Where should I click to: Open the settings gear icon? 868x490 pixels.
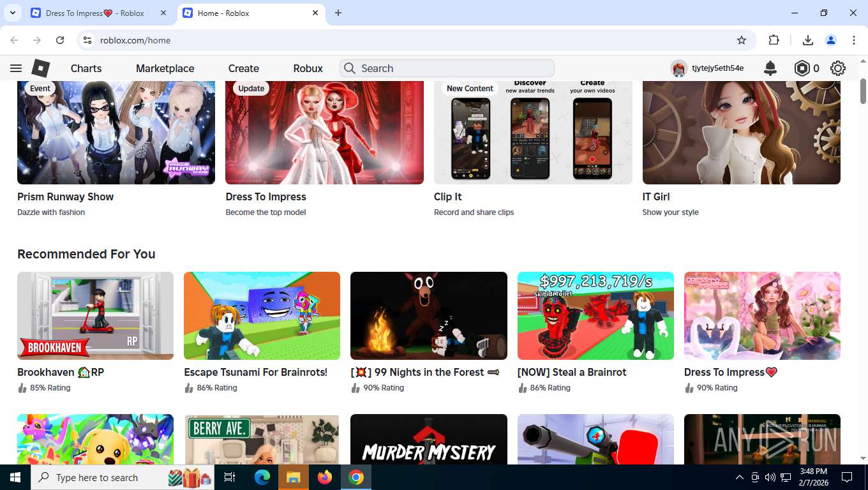click(838, 68)
